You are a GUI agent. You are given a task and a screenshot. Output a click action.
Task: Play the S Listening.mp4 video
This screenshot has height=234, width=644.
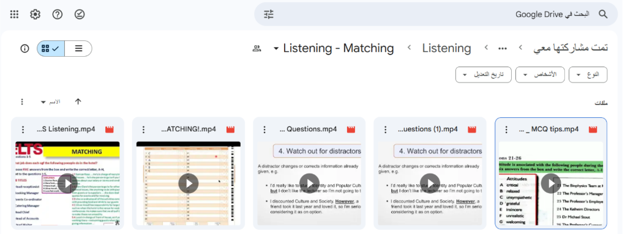coord(67,183)
